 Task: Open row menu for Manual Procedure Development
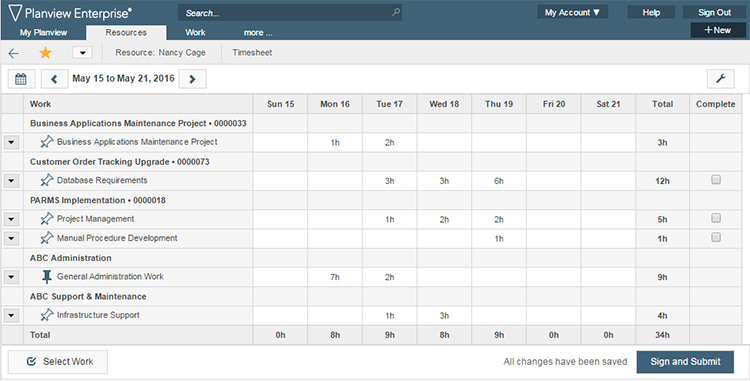[x=11, y=239]
